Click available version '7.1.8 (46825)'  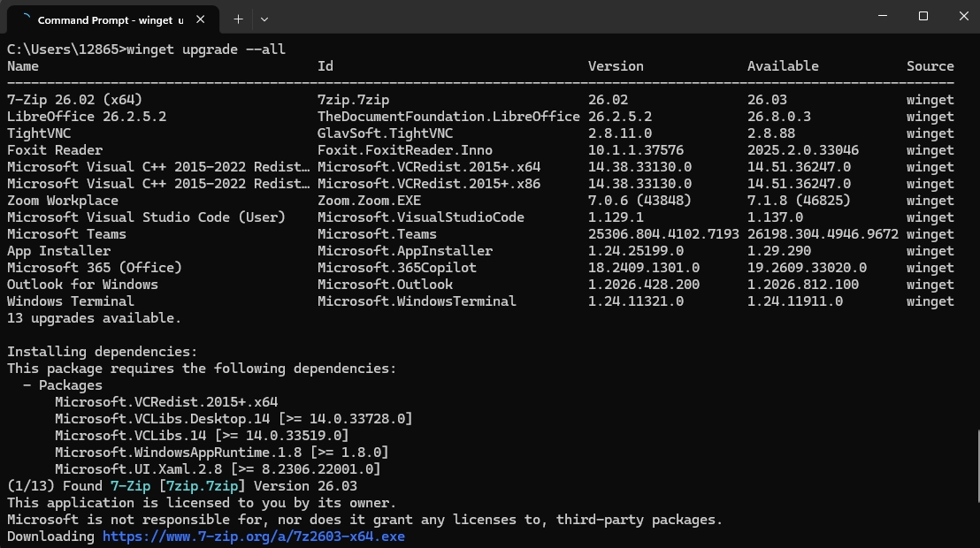[799, 201]
